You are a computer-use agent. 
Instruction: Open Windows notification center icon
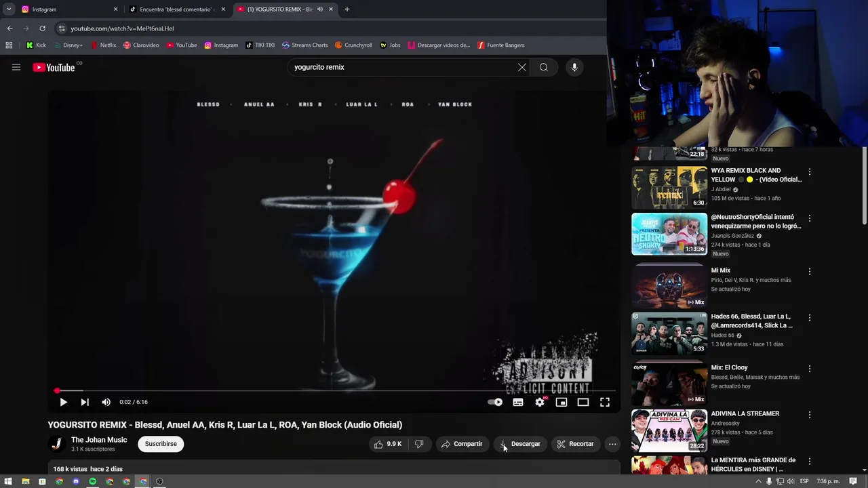(853, 481)
